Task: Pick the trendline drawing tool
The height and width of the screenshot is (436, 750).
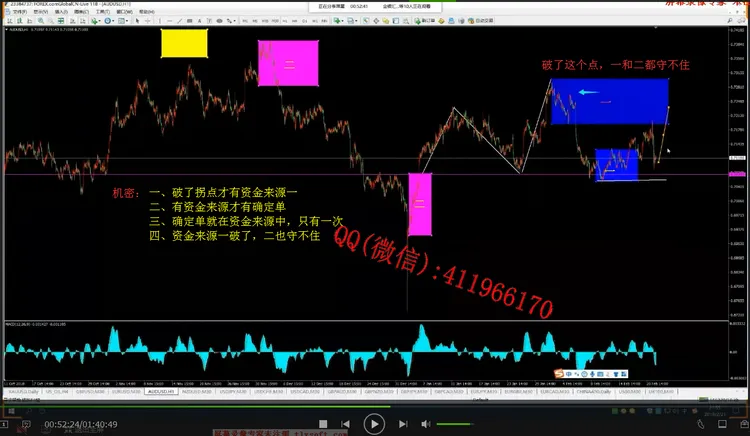Action: 179,21
